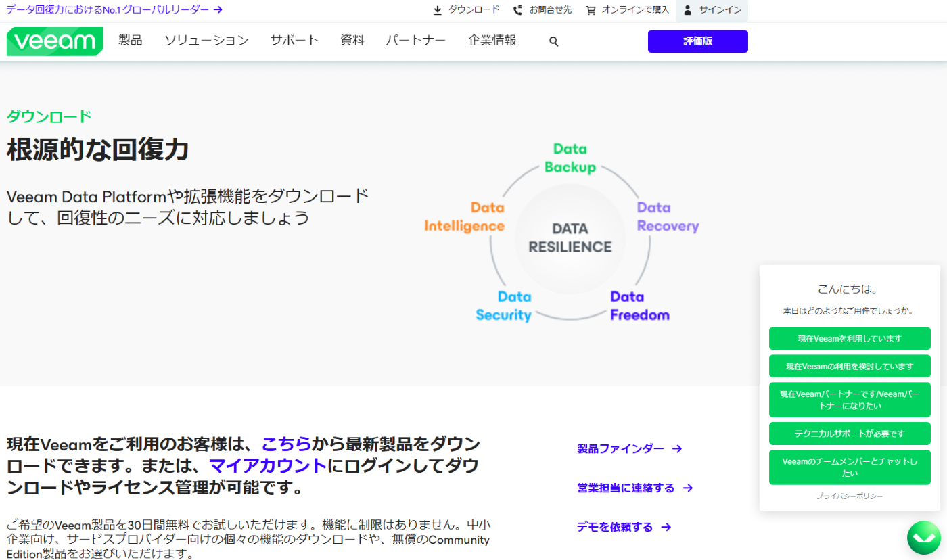Select 現在Veeamの利用を検討しています chat option
Viewport: 947px width, 560px height.
tap(850, 366)
